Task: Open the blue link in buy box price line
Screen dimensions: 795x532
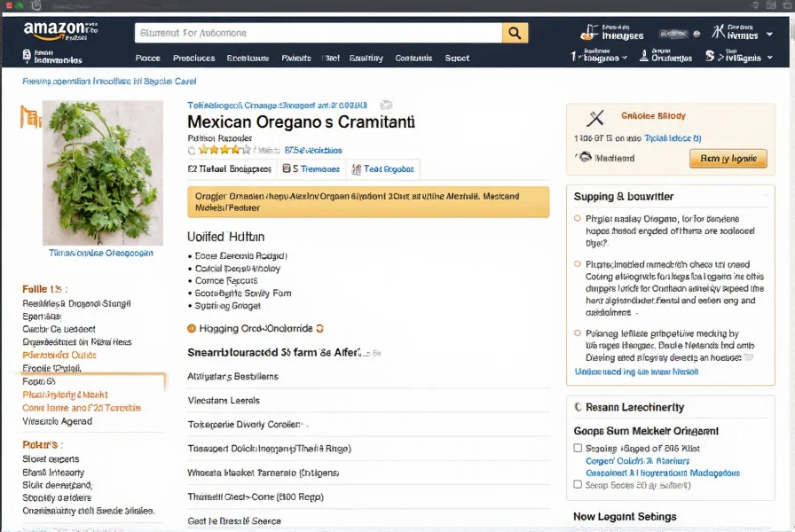Action: tap(673, 137)
